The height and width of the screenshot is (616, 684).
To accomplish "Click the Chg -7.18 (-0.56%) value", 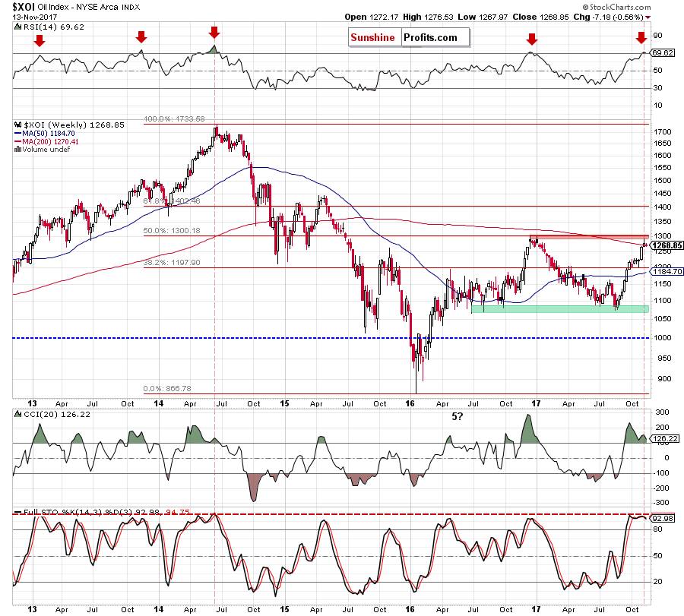I will (x=608, y=17).
